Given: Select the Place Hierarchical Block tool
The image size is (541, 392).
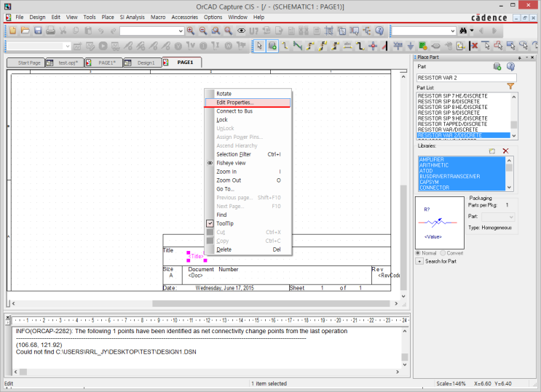Looking at the screenshot, I should click(423, 46).
